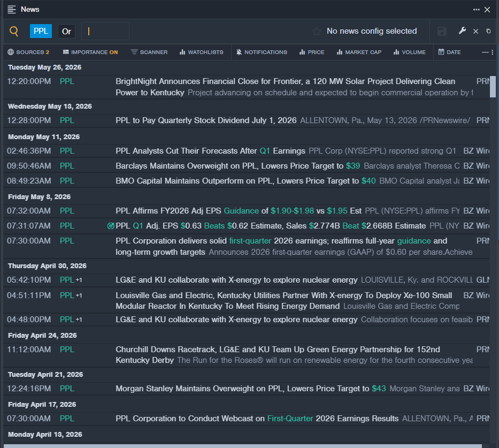
Task: Open the wrench settings icon
Action: click(462, 31)
